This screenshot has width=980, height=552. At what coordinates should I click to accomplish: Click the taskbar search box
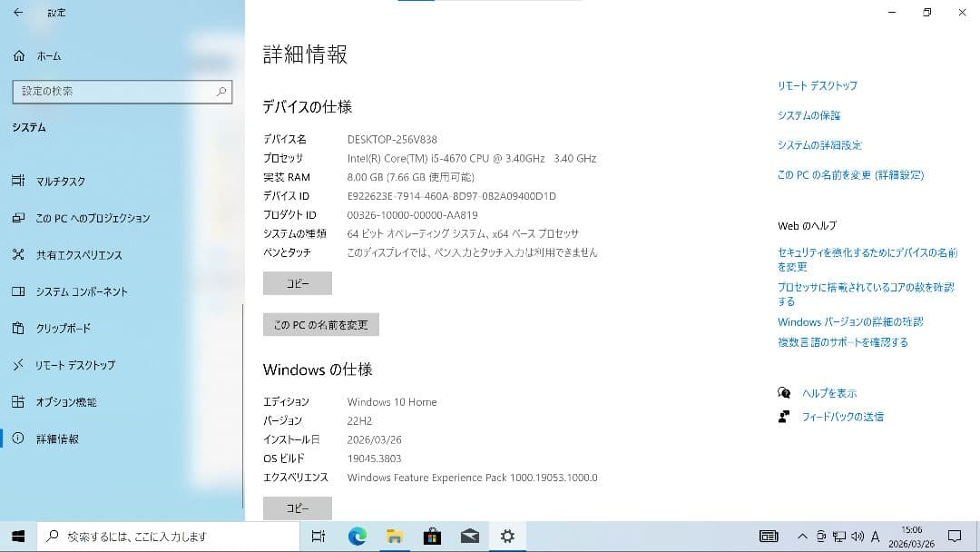tap(168, 537)
